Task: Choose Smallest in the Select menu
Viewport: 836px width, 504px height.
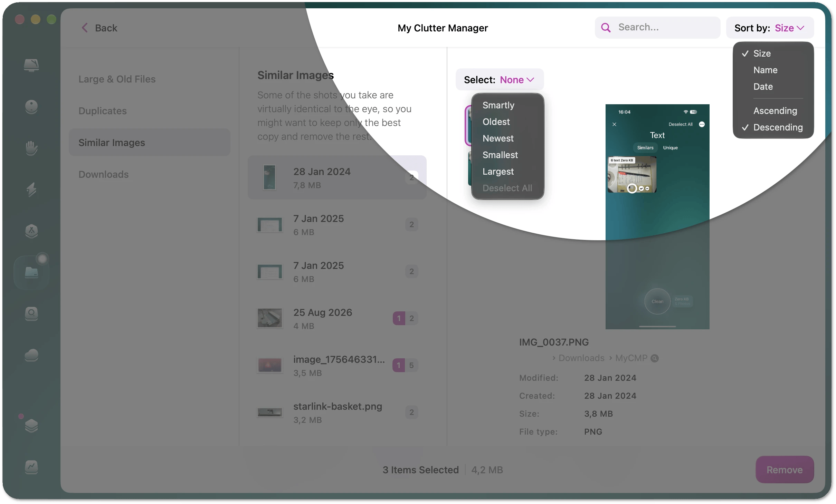Action: [507, 155]
